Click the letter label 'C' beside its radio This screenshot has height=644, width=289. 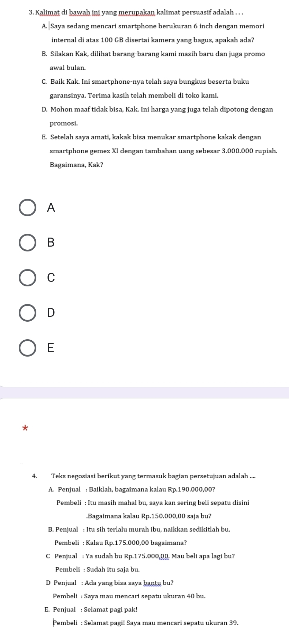(x=51, y=277)
